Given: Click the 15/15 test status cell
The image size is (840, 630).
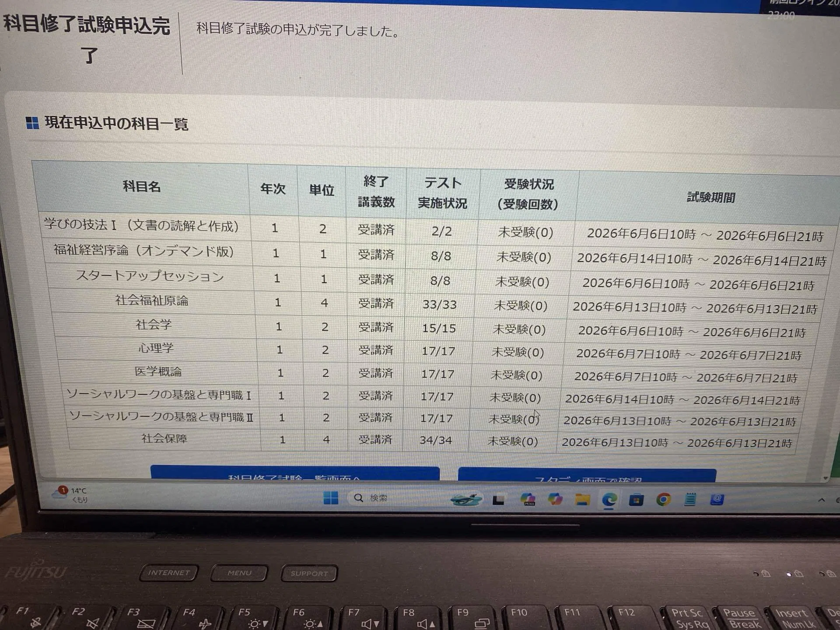Looking at the screenshot, I should pyautogui.click(x=439, y=328).
